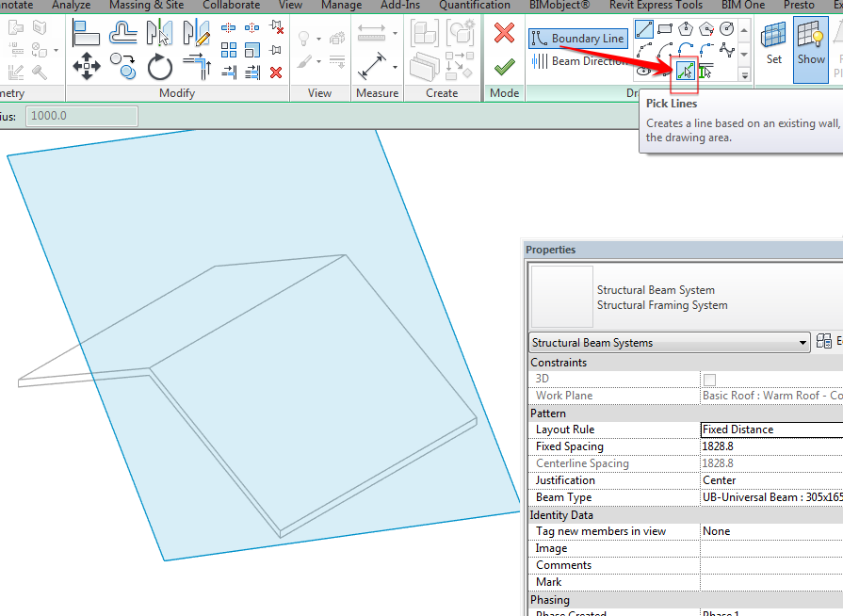
Task: Select the Line draw tool
Action: [644, 29]
